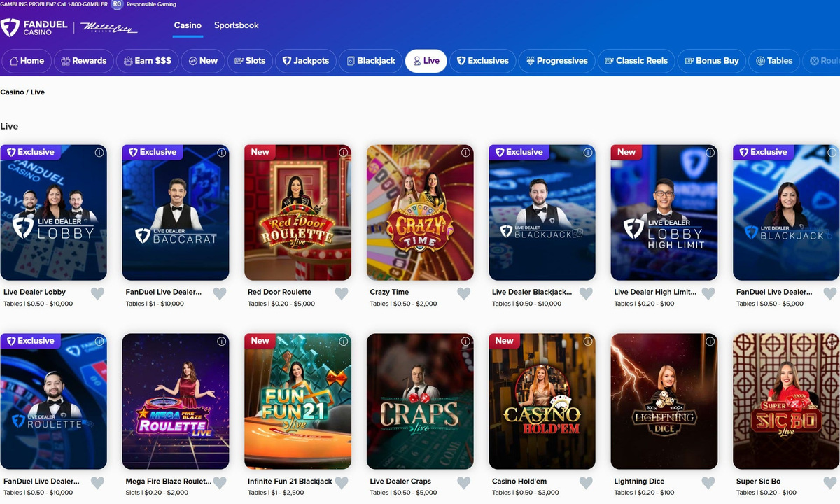The height and width of the screenshot is (504, 840).
Task: Click info icon on Mega Fire Blaze Roulette
Action: pyautogui.click(x=222, y=342)
